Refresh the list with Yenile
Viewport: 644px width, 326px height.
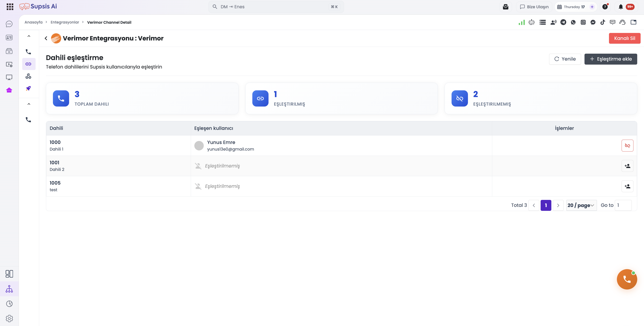click(565, 59)
